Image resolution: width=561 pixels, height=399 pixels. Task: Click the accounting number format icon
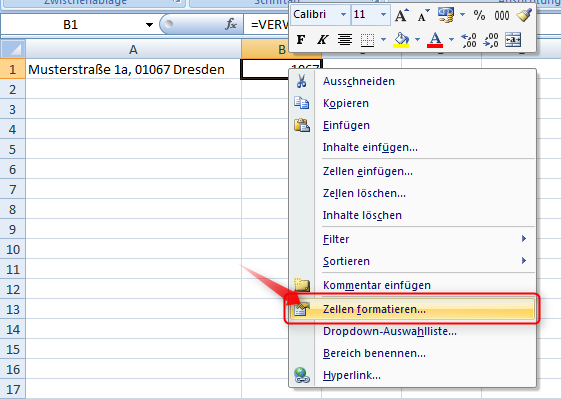446,15
